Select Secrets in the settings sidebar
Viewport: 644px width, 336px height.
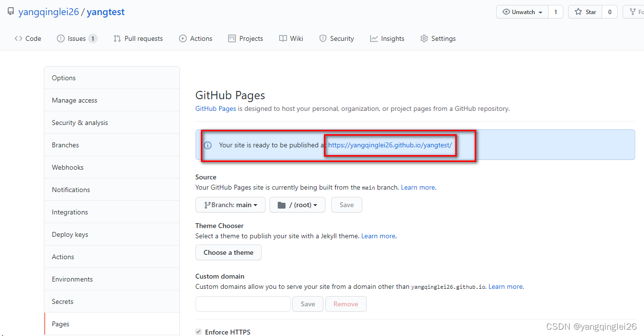[112, 301]
